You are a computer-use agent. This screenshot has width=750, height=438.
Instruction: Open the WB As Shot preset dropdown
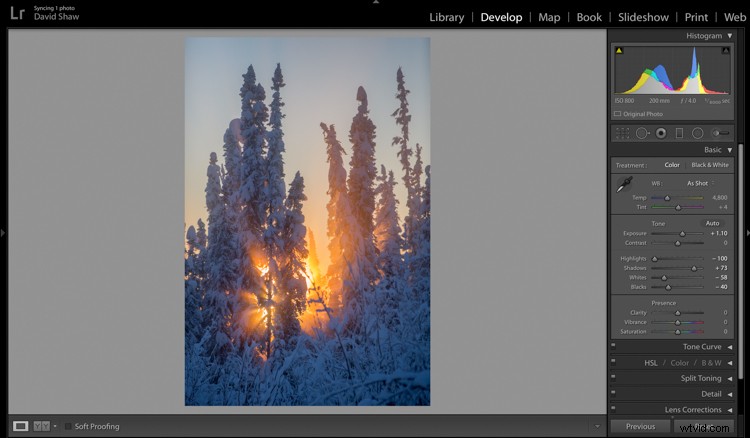(x=700, y=183)
